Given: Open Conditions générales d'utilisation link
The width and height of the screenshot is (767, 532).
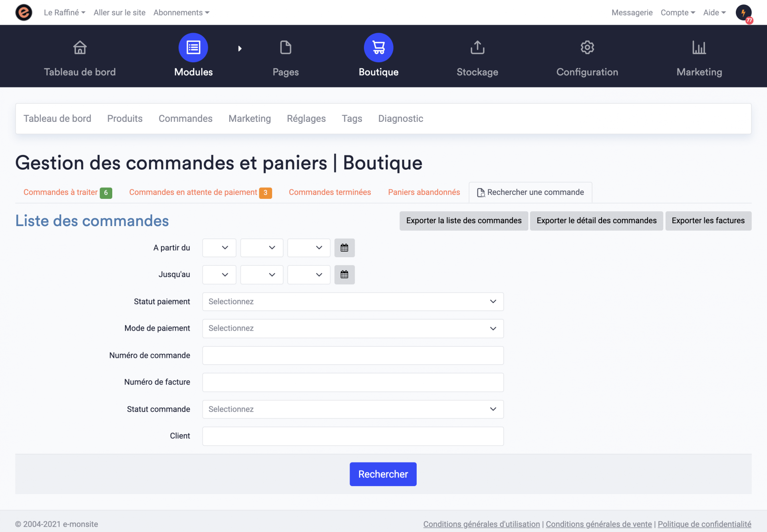Looking at the screenshot, I should click(x=481, y=524).
